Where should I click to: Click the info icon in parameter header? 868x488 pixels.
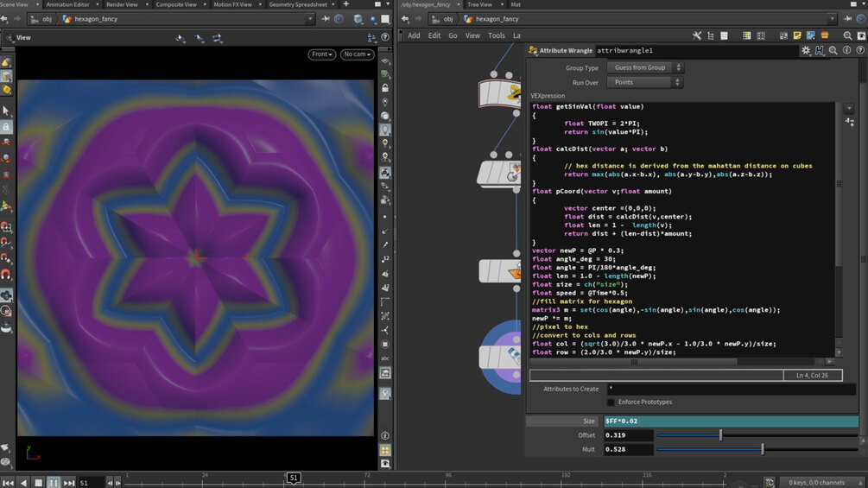click(x=846, y=51)
